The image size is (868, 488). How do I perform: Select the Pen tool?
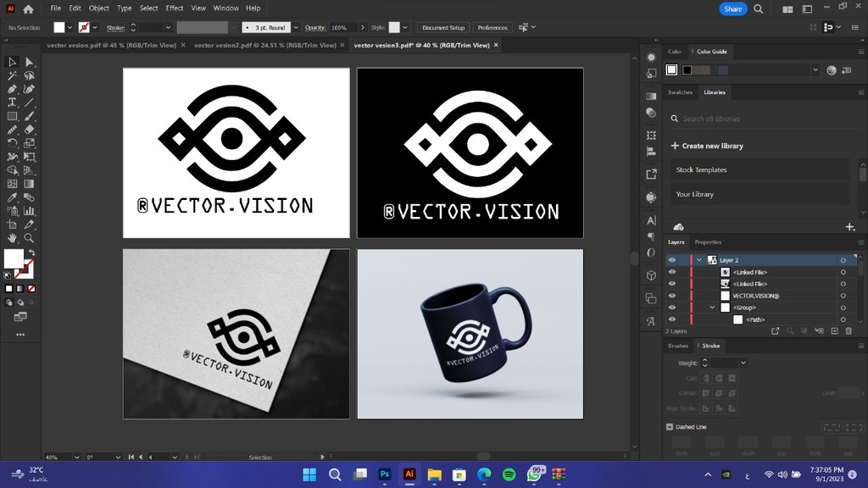pyautogui.click(x=12, y=89)
